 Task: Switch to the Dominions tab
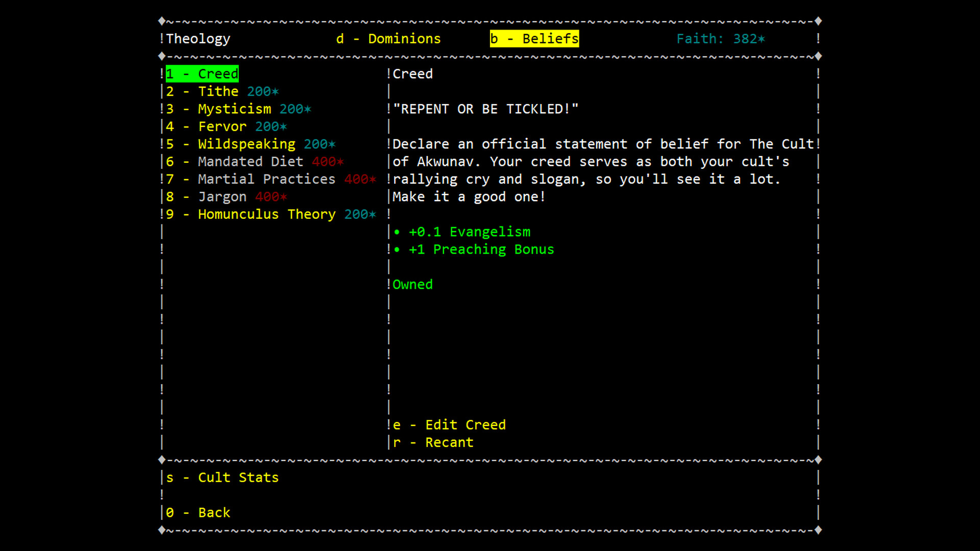388,39
